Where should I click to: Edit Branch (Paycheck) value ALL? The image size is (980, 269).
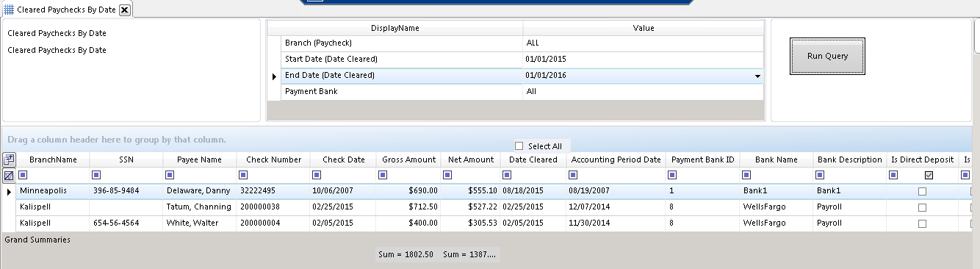[x=643, y=43]
